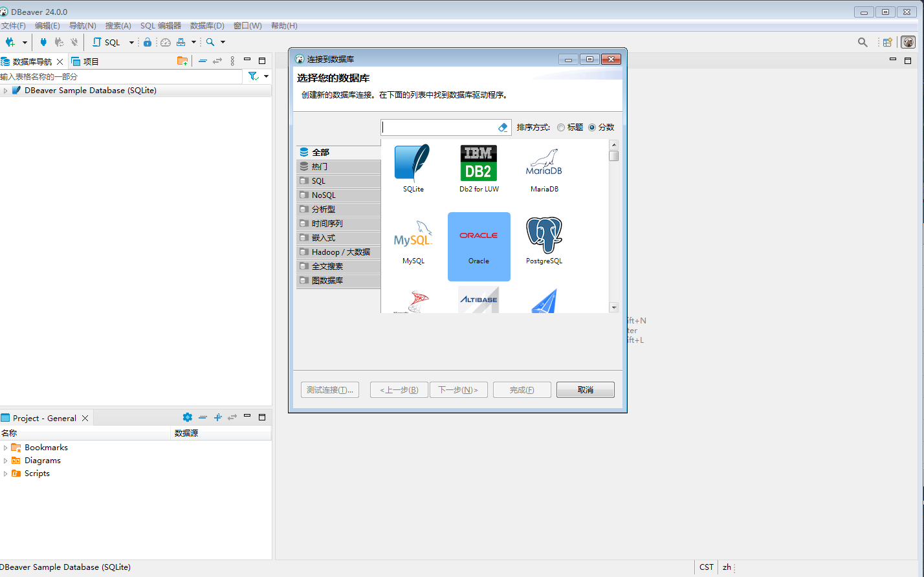Viewport: 924px width, 577px height.
Task: Click the 完成(F) button
Action: pyautogui.click(x=522, y=390)
